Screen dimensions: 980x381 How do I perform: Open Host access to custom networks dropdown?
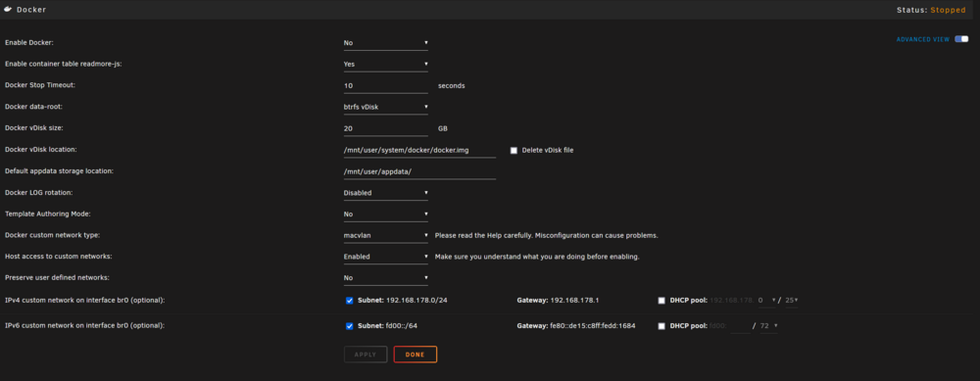tap(385, 257)
